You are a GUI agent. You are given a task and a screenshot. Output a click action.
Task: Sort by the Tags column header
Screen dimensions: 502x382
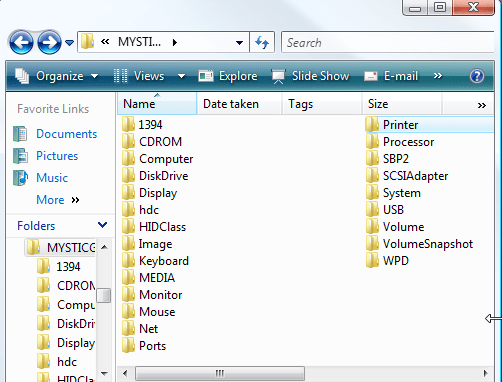click(322, 104)
